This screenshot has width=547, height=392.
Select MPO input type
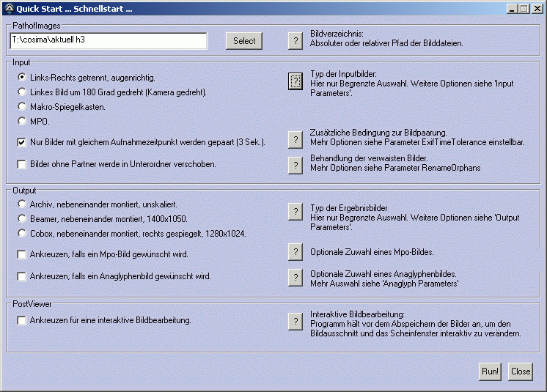(x=22, y=121)
